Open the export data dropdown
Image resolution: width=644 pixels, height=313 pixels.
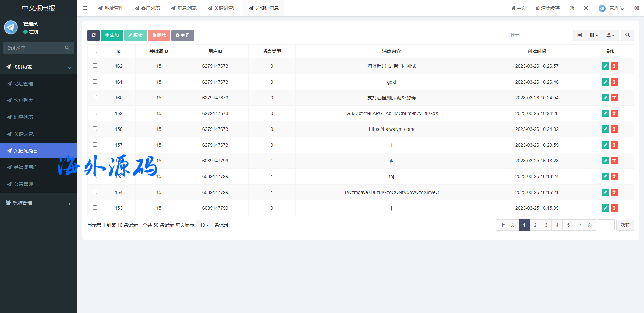610,35
